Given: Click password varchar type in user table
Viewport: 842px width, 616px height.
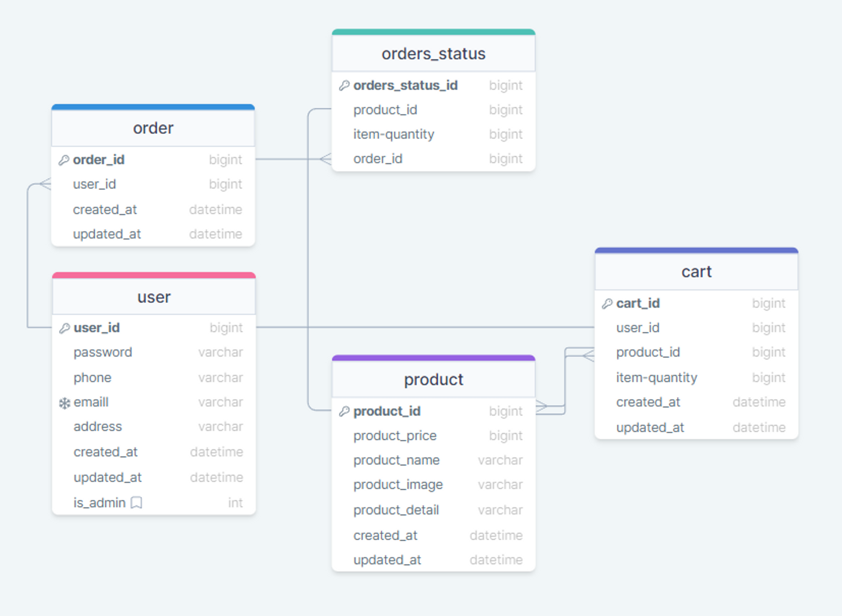Looking at the screenshot, I should tap(221, 352).
